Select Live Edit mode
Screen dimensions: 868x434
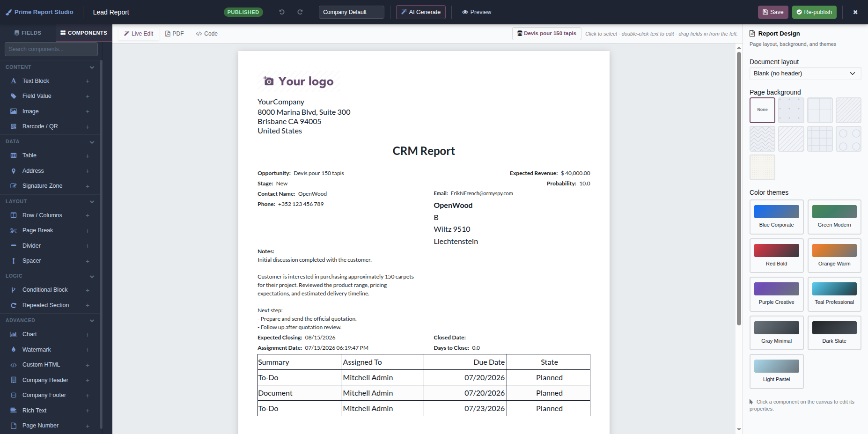tap(139, 34)
